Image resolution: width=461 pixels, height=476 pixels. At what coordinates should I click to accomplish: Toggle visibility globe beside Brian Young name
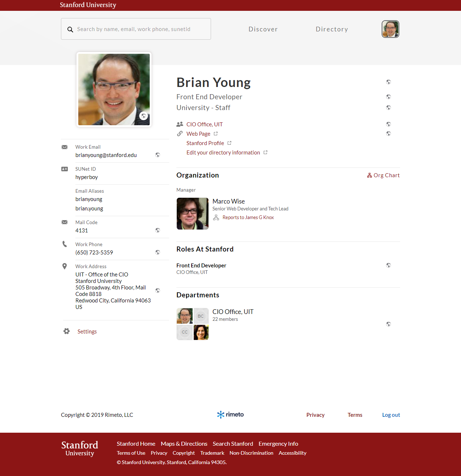(388, 82)
